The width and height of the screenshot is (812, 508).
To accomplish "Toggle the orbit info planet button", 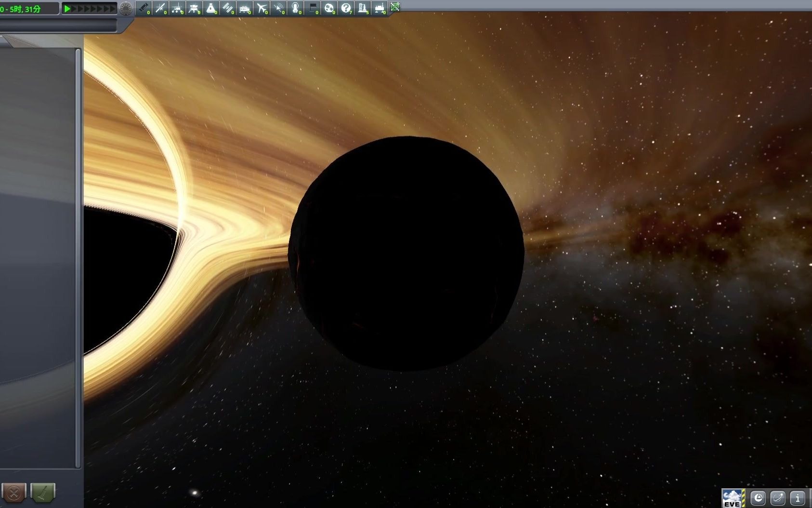I will click(778, 498).
